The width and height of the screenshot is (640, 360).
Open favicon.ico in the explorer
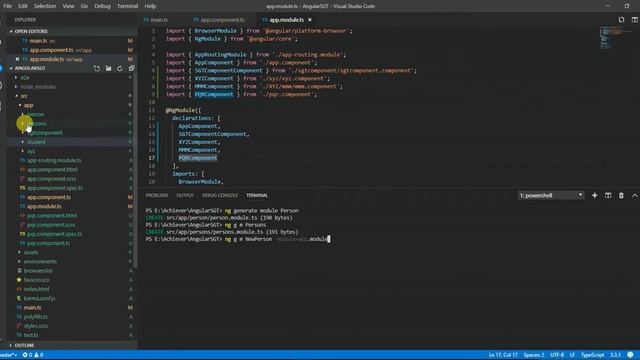36,280
